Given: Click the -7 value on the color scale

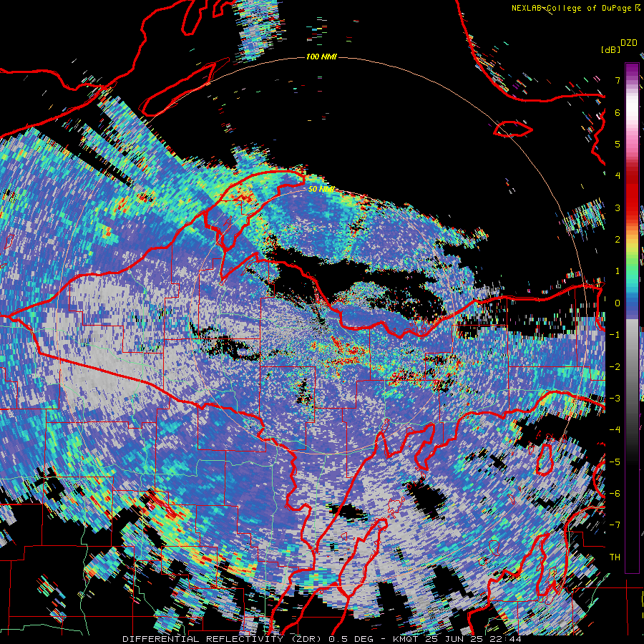Looking at the screenshot, I should pyautogui.click(x=615, y=525).
